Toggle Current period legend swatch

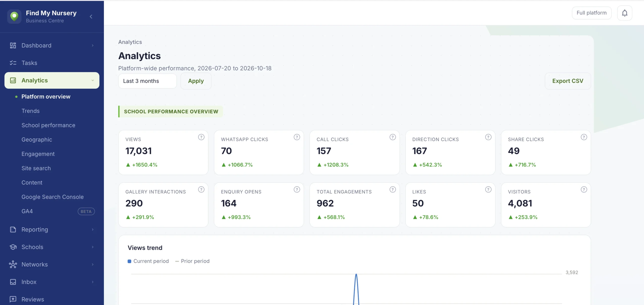pos(129,261)
